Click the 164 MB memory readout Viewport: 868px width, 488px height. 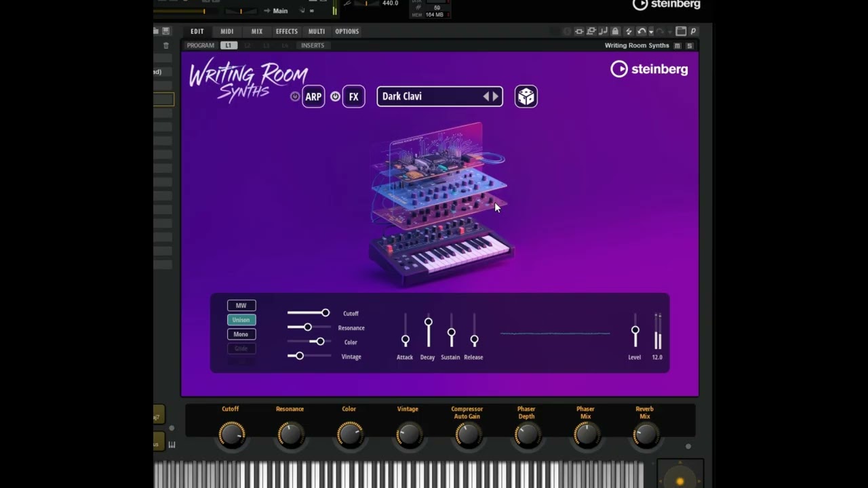(x=435, y=14)
